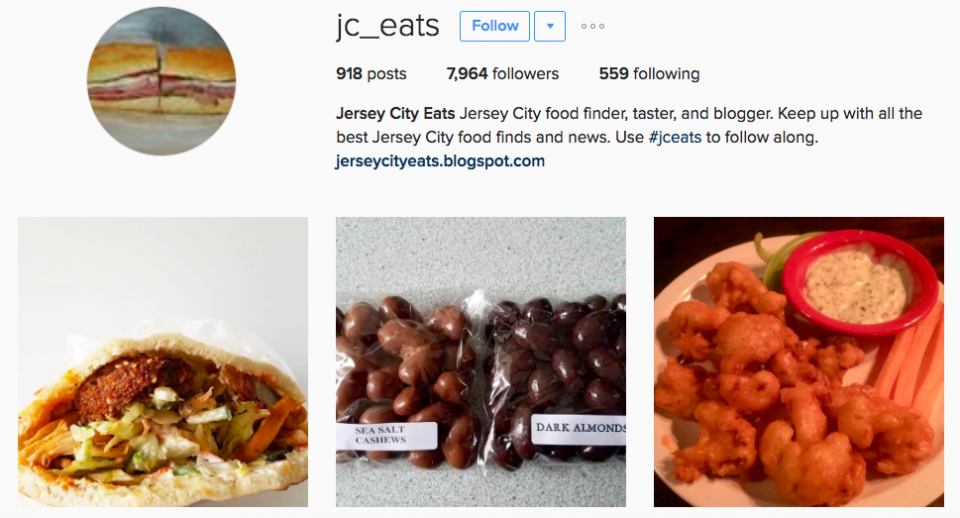
Task: Open the chocolate-covered nuts bags post
Action: click(481, 362)
